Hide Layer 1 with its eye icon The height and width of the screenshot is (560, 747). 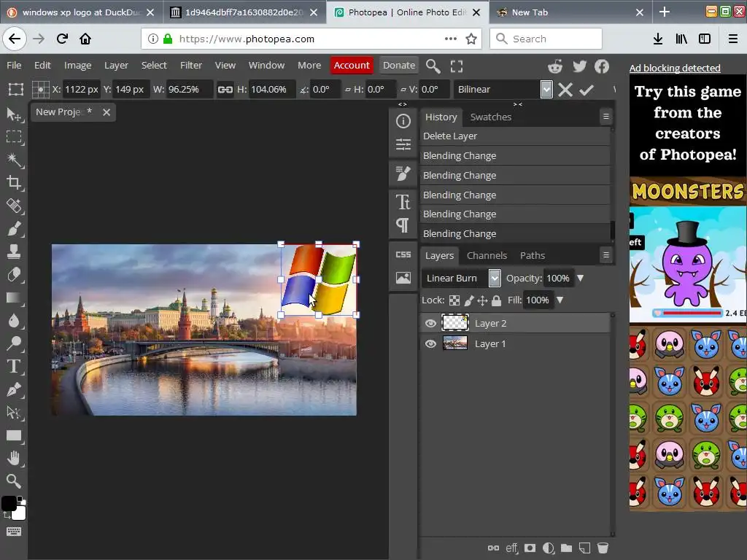[430, 344]
